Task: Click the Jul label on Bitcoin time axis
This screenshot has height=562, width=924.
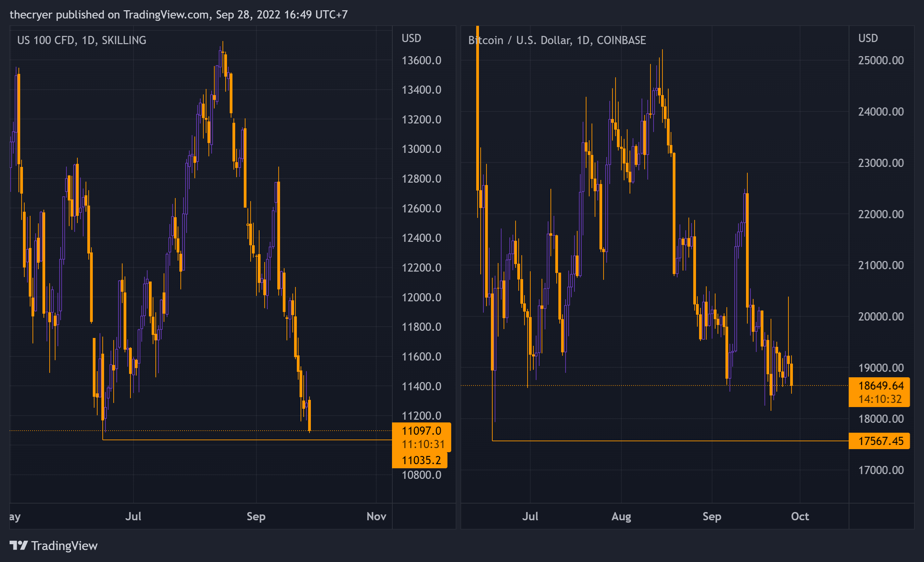Action: click(x=530, y=516)
